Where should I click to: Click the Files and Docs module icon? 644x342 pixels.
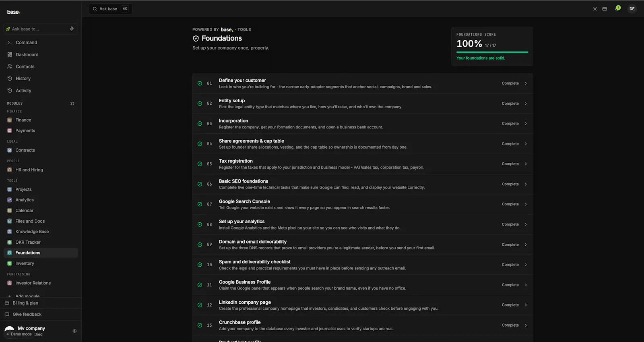[x=10, y=221]
